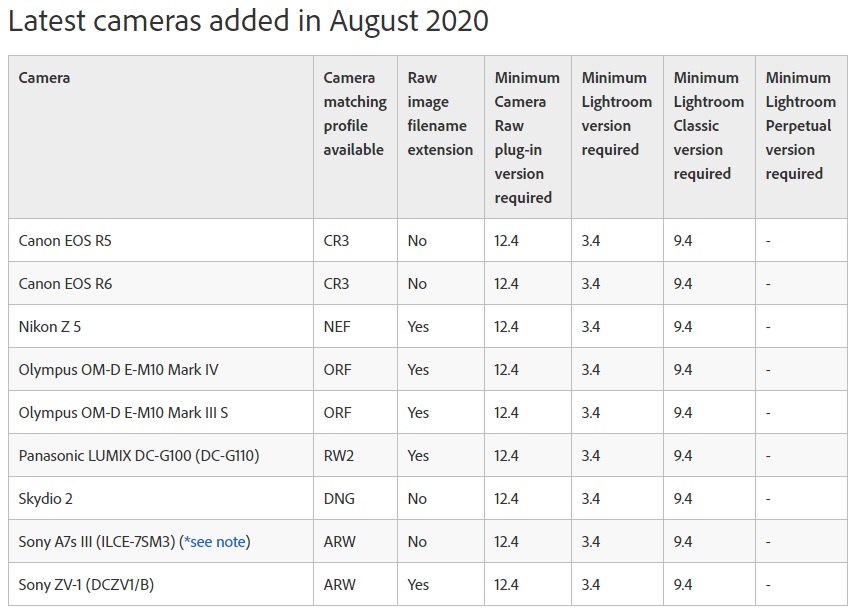Click "Minimum Camera Raw plug-in version" header
The width and height of the screenshot is (857, 615).
[527, 138]
